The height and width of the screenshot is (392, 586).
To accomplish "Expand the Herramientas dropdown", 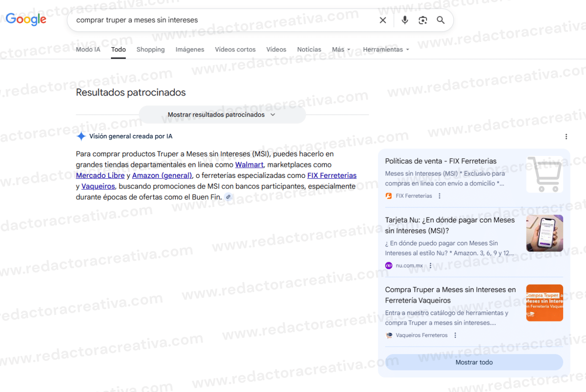I will point(386,49).
